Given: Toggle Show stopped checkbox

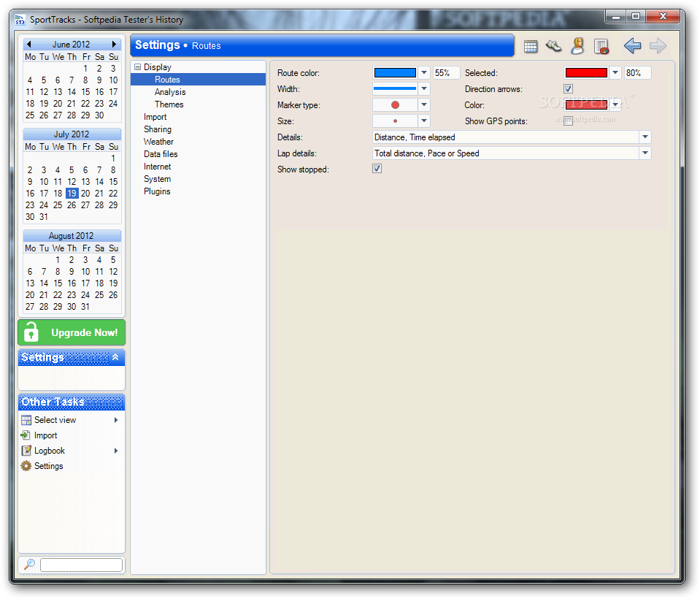Looking at the screenshot, I should pos(377,169).
